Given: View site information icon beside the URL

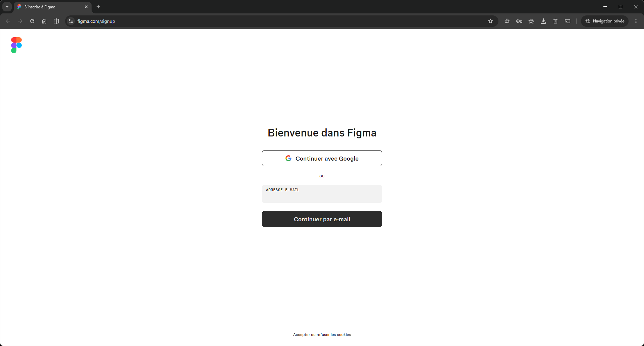Looking at the screenshot, I should tap(71, 21).
